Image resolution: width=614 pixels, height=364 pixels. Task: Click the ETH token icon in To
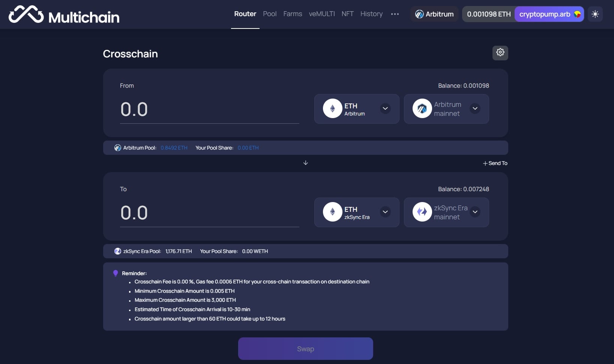[332, 212]
